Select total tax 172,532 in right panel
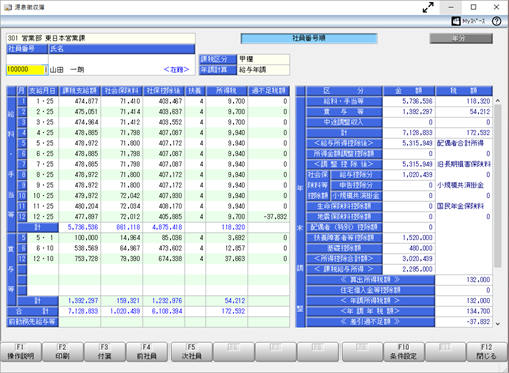Screen dimensions: 509x373 click(478, 133)
